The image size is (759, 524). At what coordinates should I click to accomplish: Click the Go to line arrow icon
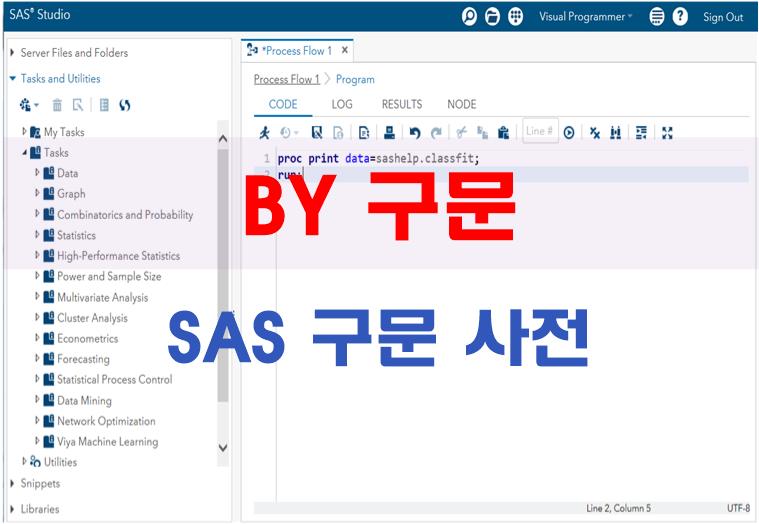[569, 132]
